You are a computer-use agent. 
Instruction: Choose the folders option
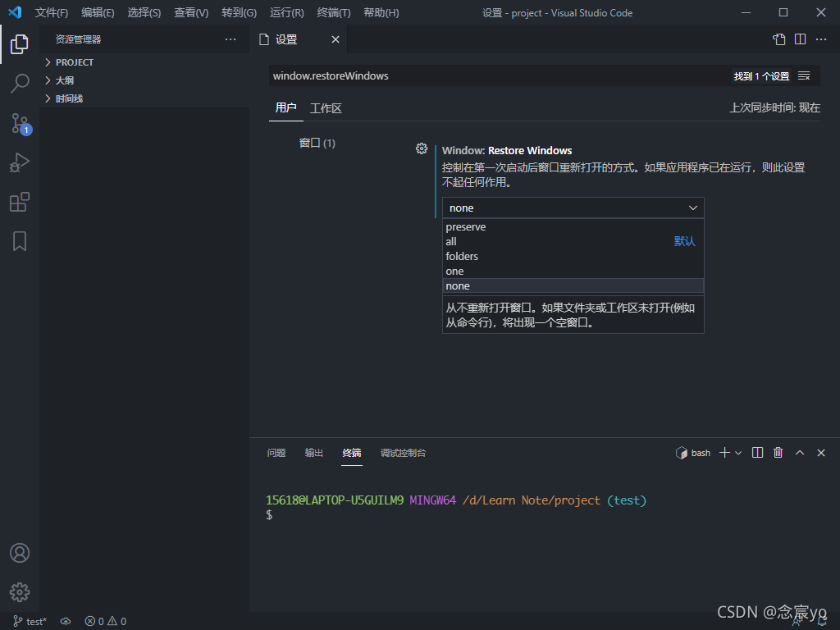pos(573,257)
